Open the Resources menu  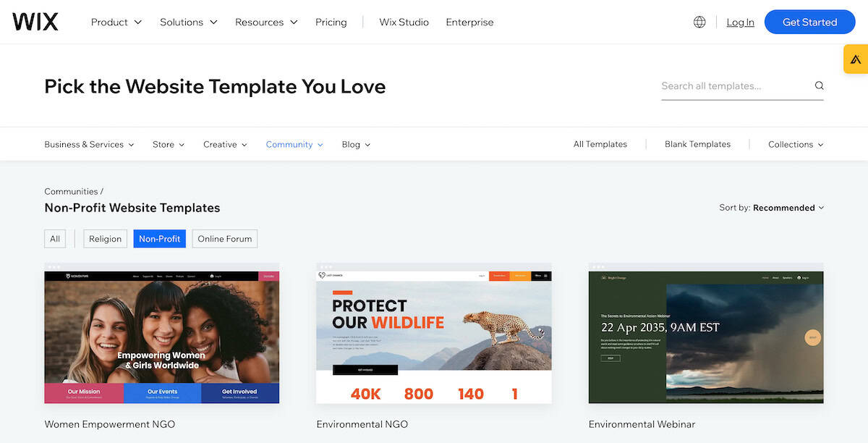(x=260, y=22)
